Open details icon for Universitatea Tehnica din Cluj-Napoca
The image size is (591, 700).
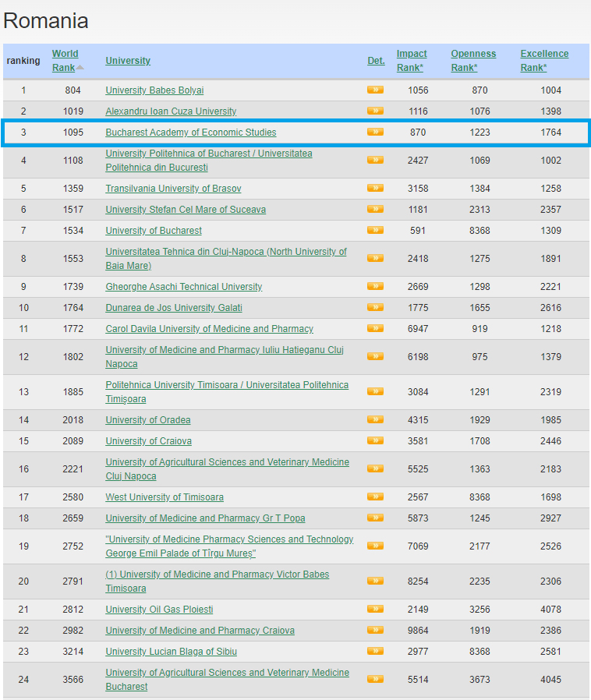pos(375,258)
